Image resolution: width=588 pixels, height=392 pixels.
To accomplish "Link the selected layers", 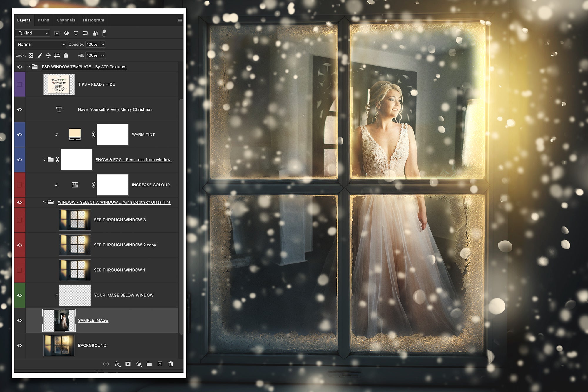I will coord(106,364).
